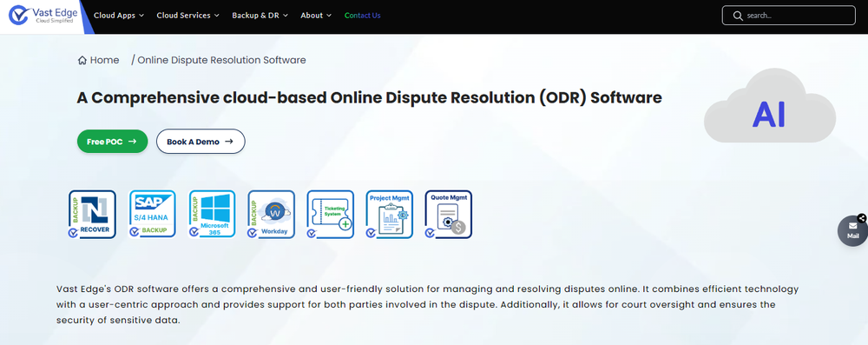Click the Mail floating icon

click(853, 231)
